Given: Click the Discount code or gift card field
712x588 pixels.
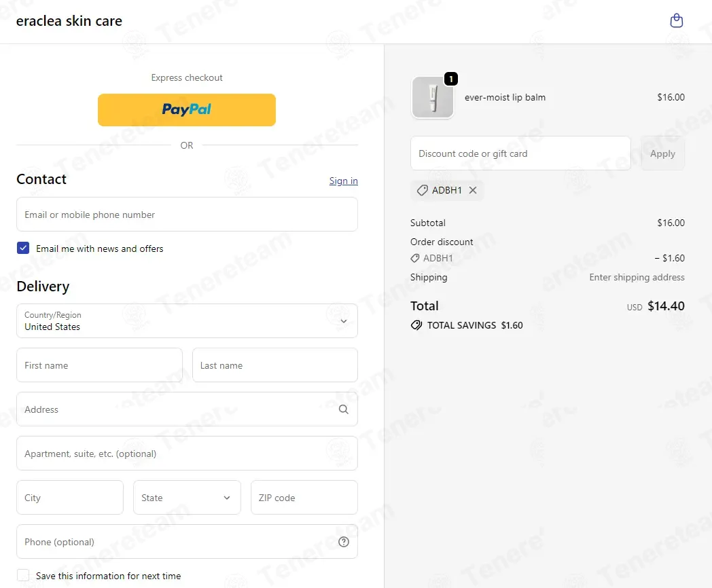Looking at the screenshot, I should (x=520, y=153).
